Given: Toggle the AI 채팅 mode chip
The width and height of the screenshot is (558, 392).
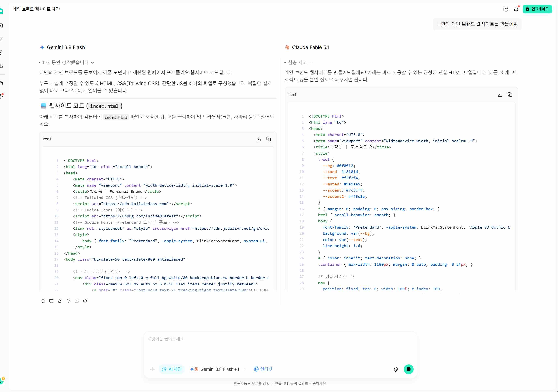Looking at the screenshot, I should [172, 369].
